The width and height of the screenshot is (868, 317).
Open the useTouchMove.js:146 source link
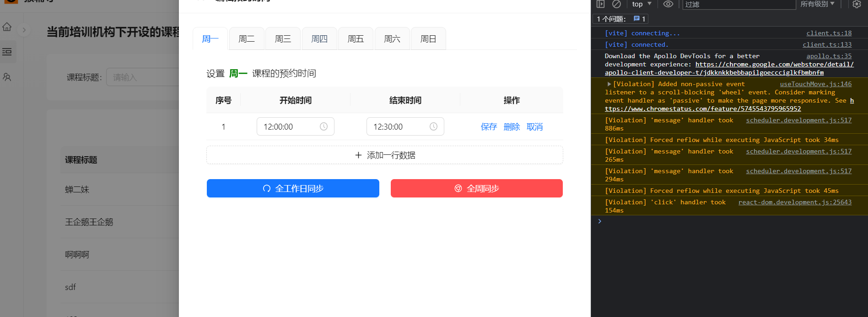[816, 84]
